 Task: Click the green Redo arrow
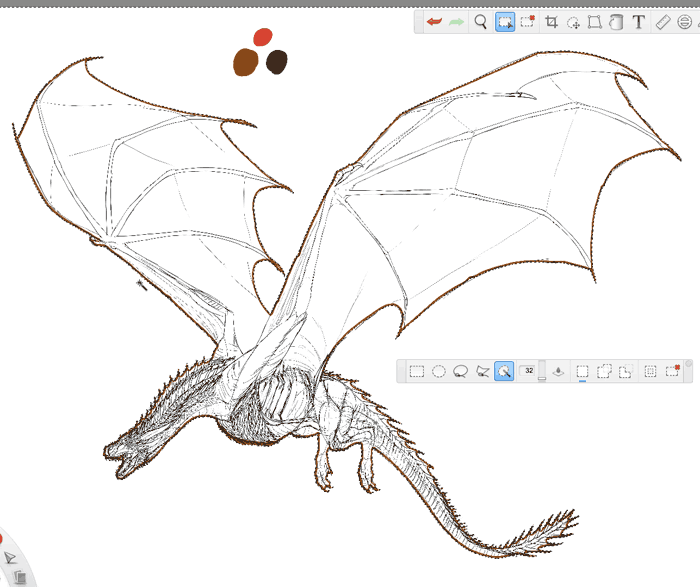[x=456, y=22]
